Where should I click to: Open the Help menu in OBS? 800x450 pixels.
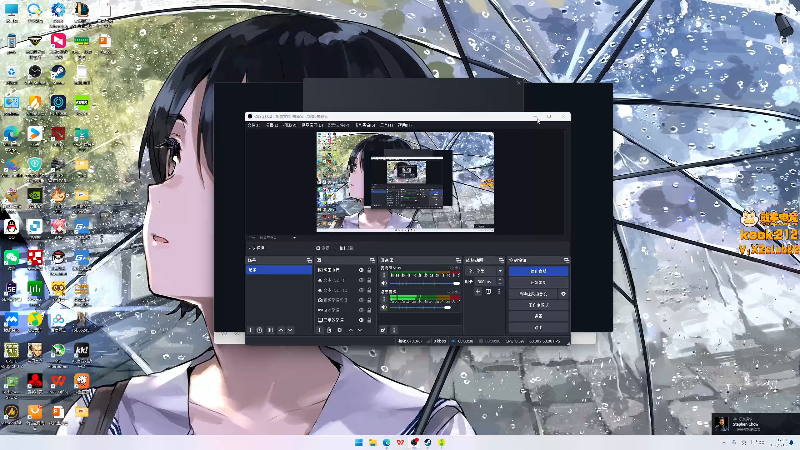tap(405, 125)
